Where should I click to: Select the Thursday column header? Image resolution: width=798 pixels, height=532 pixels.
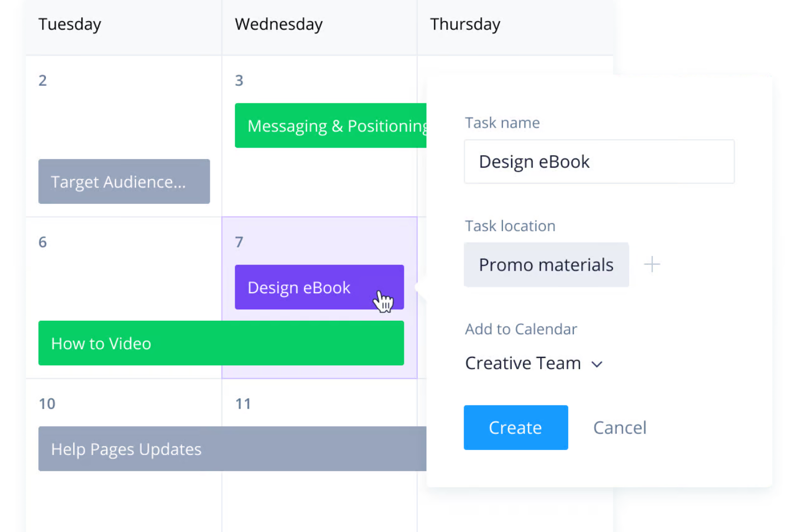click(x=465, y=25)
